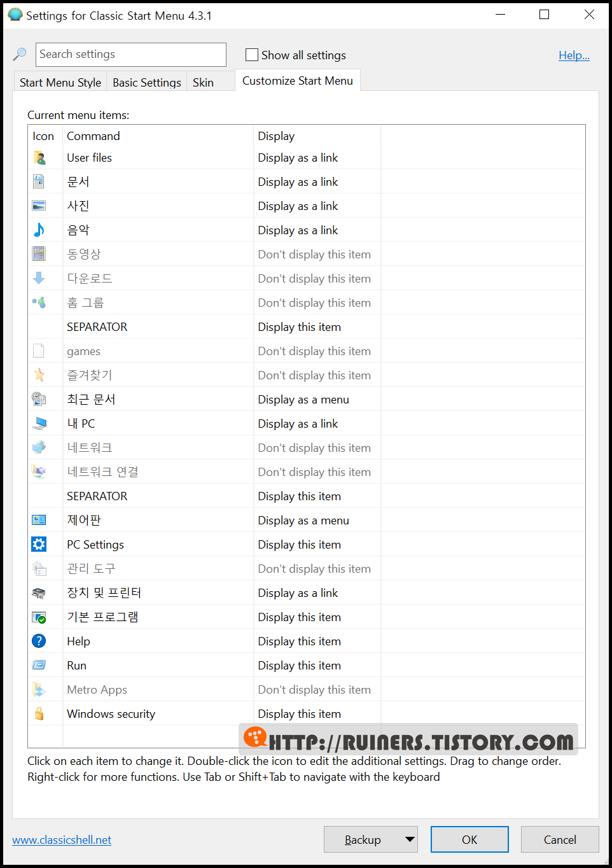Click the 음악 music note icon
The image size is (612, 868).
(x=39, y=230)
